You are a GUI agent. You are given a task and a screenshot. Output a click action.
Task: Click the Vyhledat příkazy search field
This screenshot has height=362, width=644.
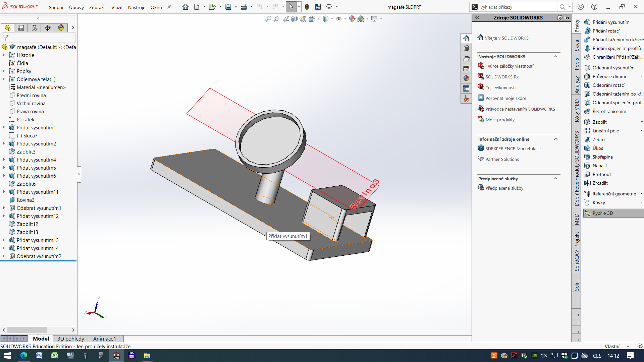pyautogui.click(x=518, y=7)
